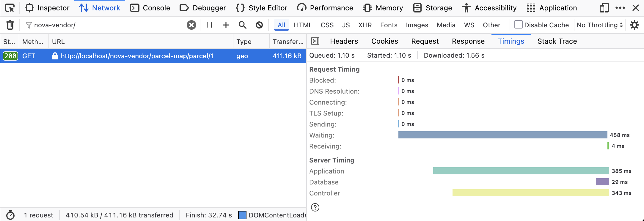The image size is (644, 221).
Task: Open network settings gear menu
Action: (x=634, y=25)
